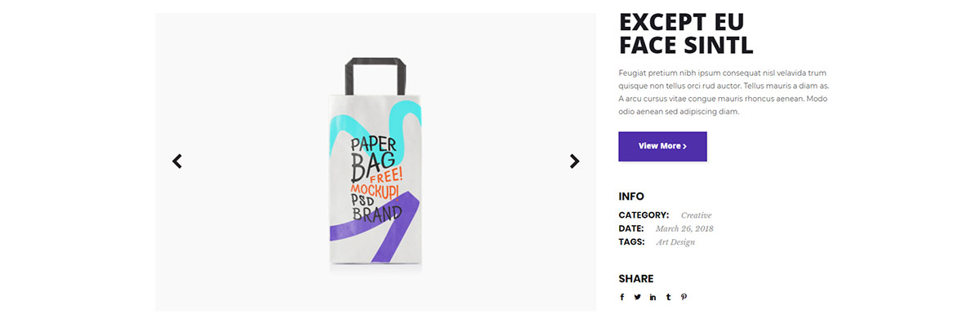Share the project on Twitter
The image size is (980, 323).
click(637, 297)
